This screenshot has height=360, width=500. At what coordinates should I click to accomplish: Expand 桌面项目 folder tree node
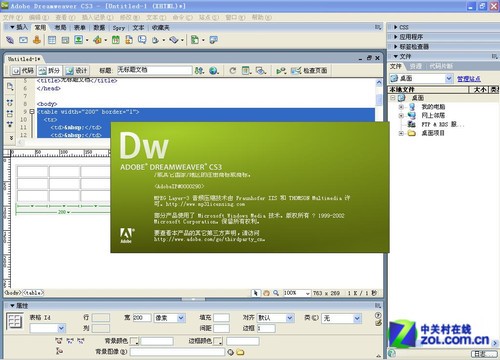pyautogui.click(x=401, y=133)
